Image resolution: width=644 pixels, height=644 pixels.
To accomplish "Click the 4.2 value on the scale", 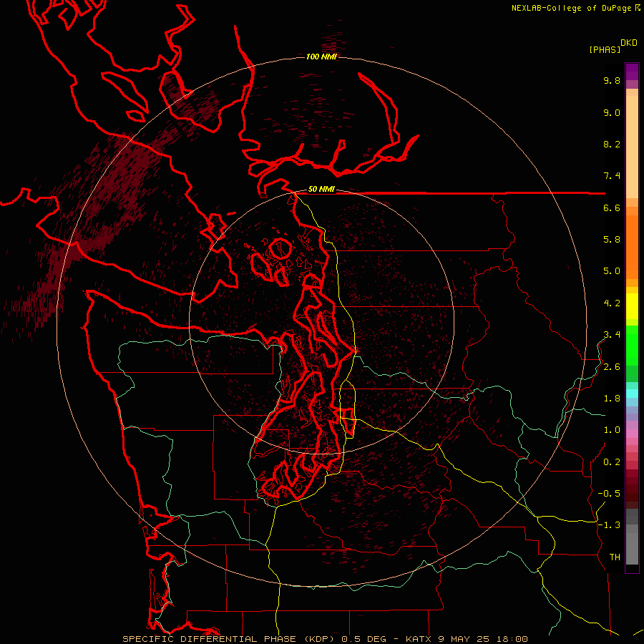I will 612,303.
